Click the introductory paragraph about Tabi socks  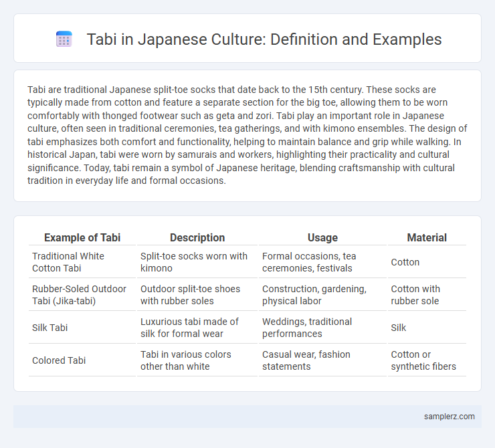248,135
